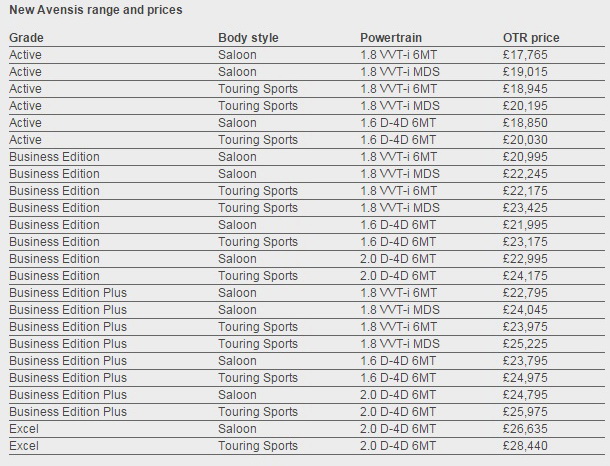610x466 pixels.
Task: Click the £17,765 price cell
Action: (x=525, y=55)
